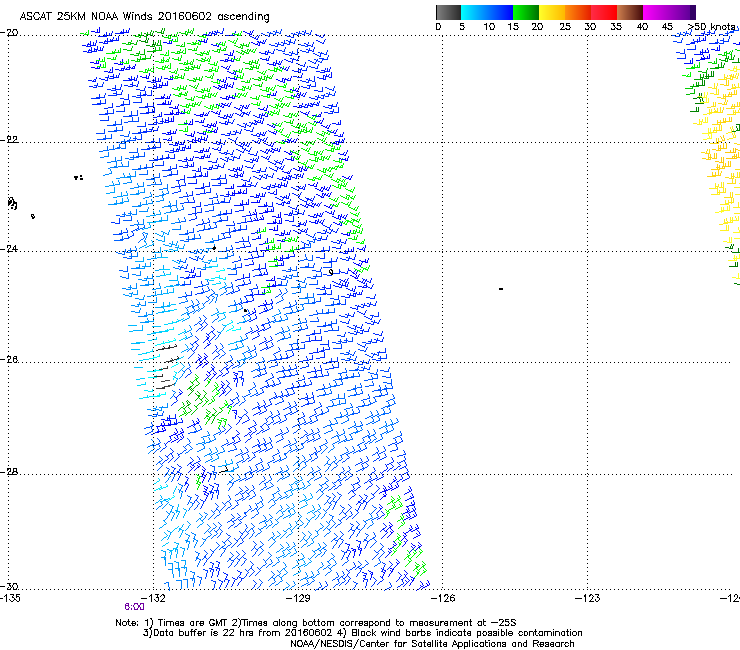Viewport: 740px width, 650px height.
Task: Click the purple '6:00' swath time label
Action: (x=135, y=607)
